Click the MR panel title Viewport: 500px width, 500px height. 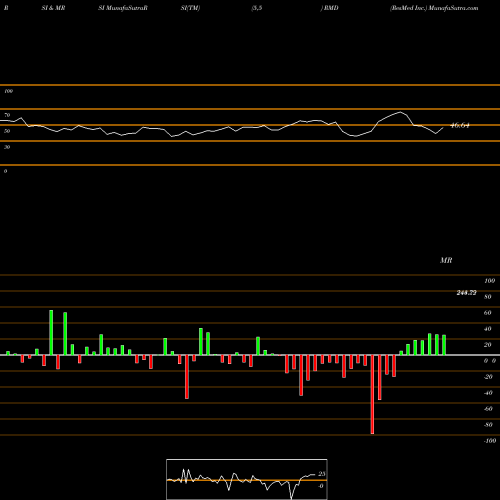point(446,260)
